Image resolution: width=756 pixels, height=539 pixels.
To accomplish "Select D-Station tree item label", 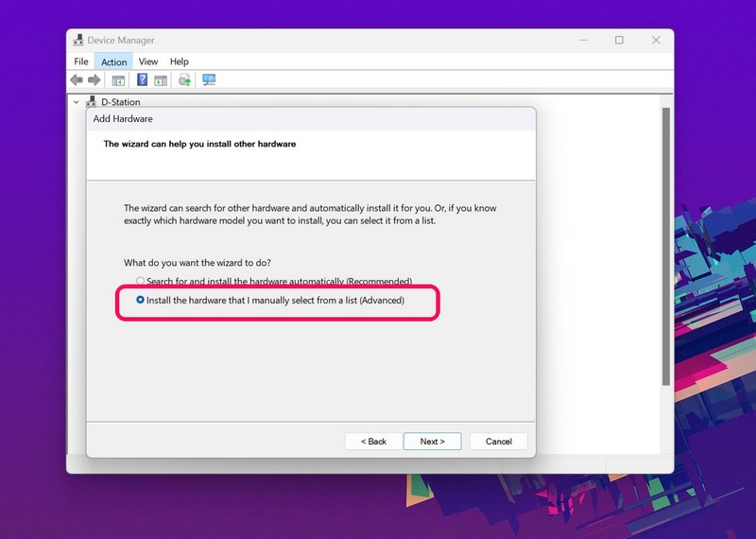I will (x=121, y=102).
